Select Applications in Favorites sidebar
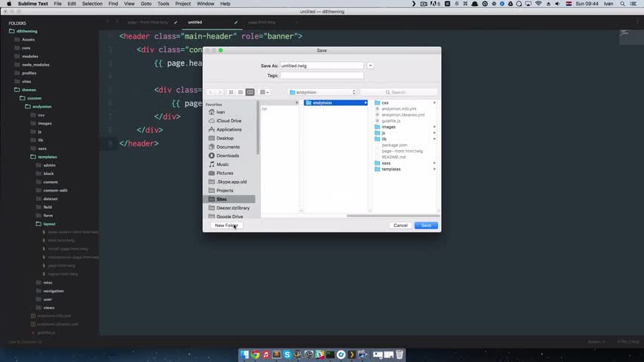Viewport: 644px width, 362px height. click(x=230, y=130)
